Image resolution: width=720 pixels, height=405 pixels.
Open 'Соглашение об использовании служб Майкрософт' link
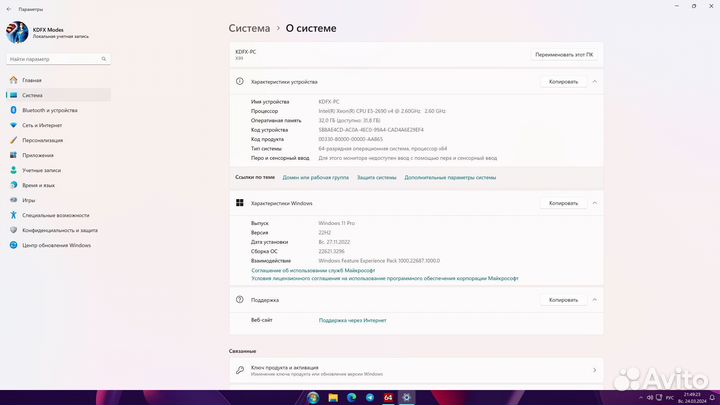pyautogui.click(x=313, y=270)
